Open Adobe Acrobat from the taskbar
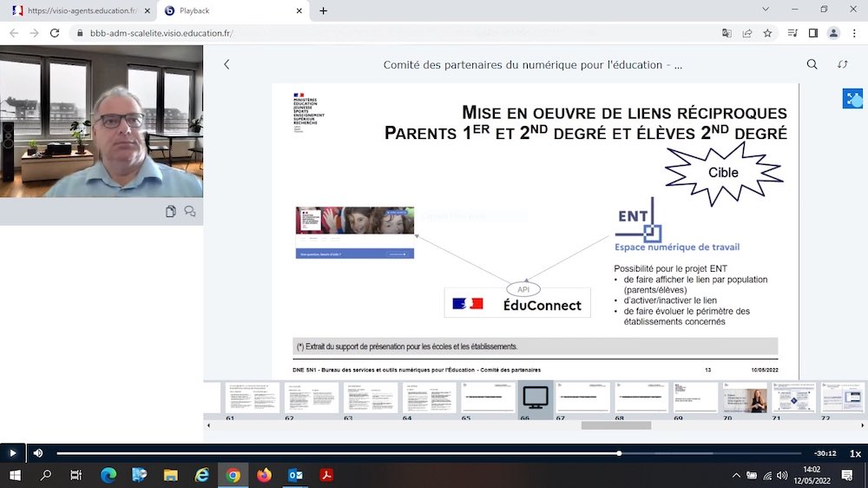This screenshot has height=488, width=868. tap(326, 475)
